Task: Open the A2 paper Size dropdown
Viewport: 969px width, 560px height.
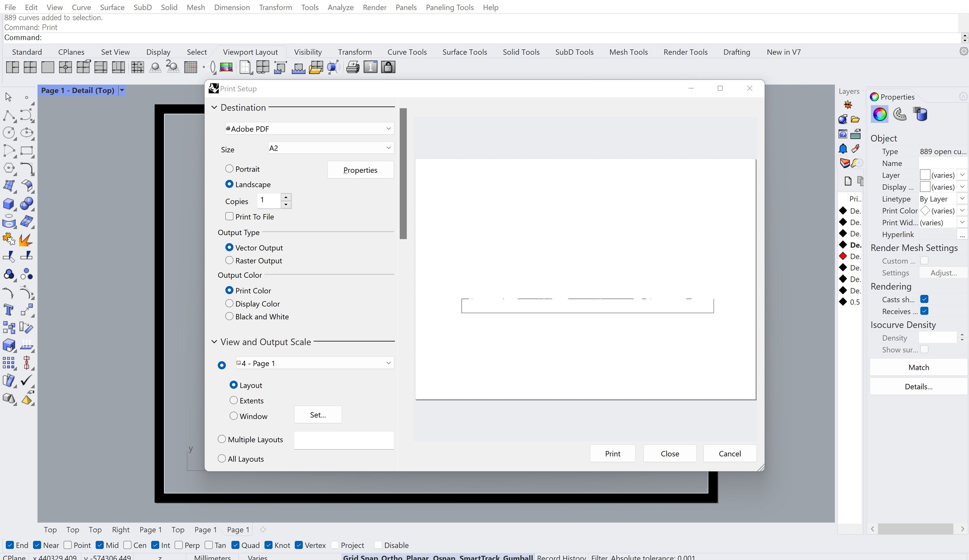Action: click(331, 148)
